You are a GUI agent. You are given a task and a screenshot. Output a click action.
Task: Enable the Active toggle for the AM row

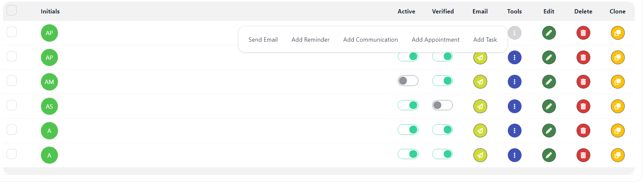[x=408, y=81]
